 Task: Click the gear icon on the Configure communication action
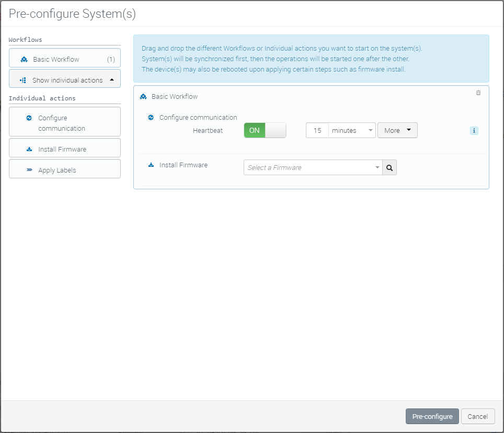pos(29,118)
